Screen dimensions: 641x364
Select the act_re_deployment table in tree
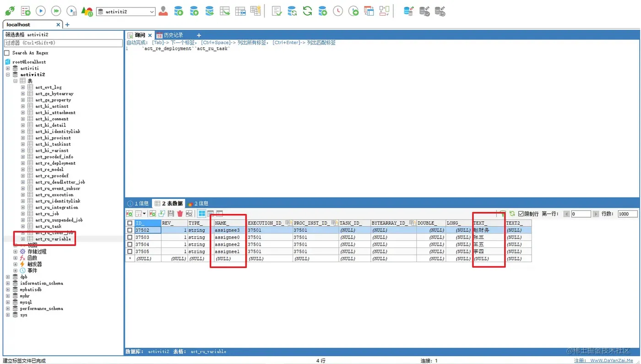(55, 163)
